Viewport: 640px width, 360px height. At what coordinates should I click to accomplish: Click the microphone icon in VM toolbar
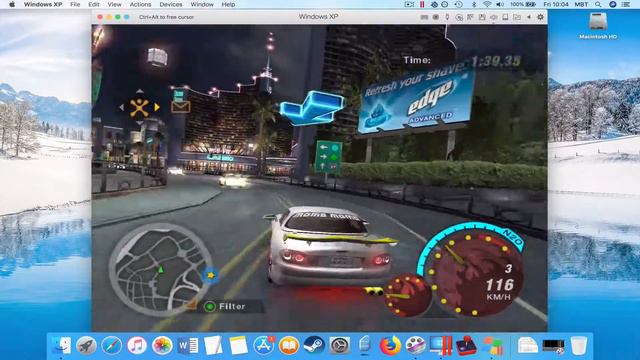447,17
